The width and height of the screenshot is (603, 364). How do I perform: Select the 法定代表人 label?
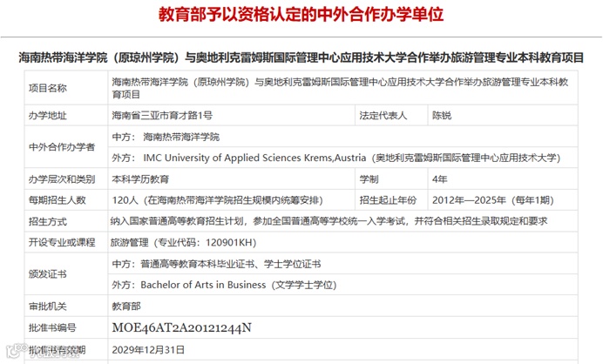383,115
